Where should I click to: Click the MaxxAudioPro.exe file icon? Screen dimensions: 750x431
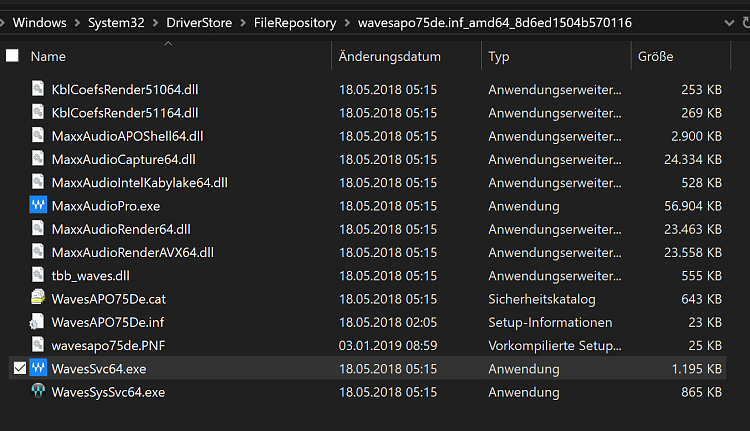click(38, 206)
